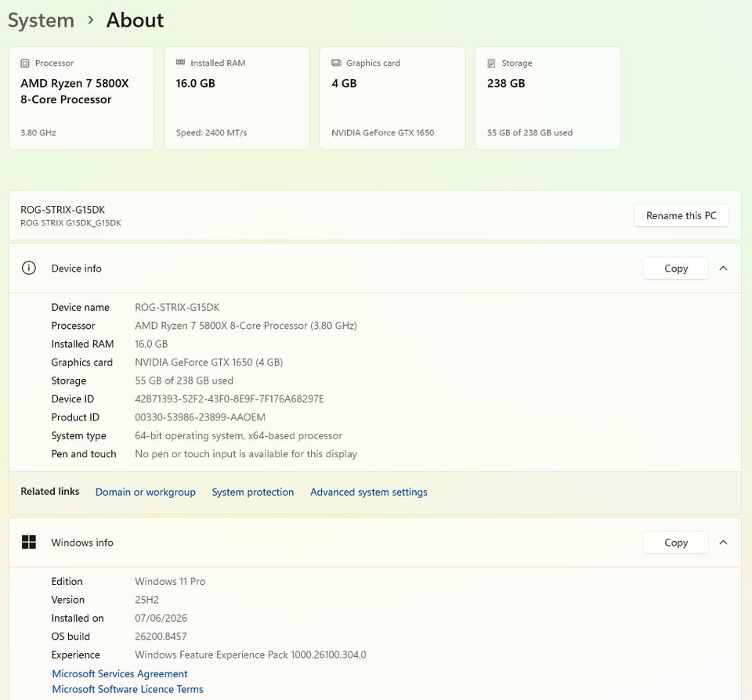The height and width of the screenshot is (700, 752).
Task: Click Speed: 2400 MT/s text
Action: 211,133
